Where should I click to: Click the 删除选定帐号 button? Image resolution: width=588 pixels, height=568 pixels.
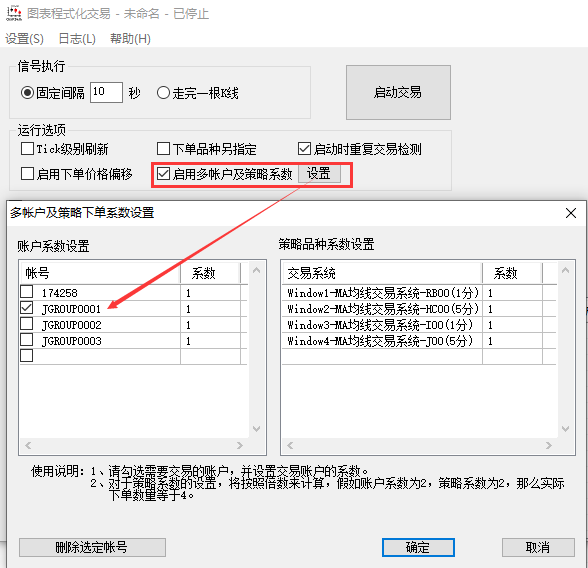click(x=92, y=548)
